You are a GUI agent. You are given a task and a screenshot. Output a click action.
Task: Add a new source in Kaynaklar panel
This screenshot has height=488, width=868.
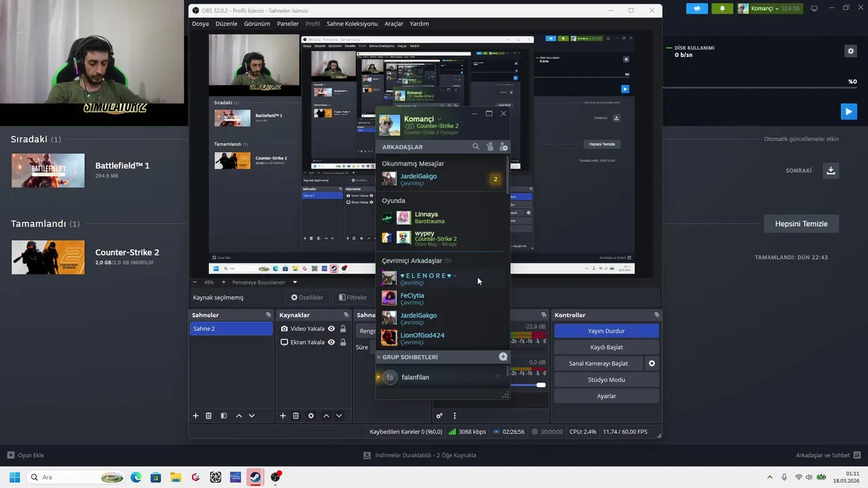point(283,415)
